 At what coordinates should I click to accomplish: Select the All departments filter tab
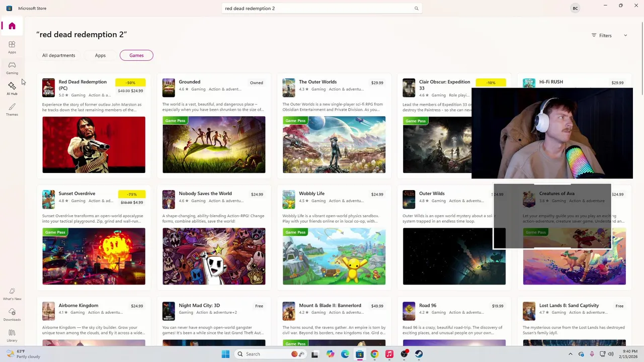point(58,55)
